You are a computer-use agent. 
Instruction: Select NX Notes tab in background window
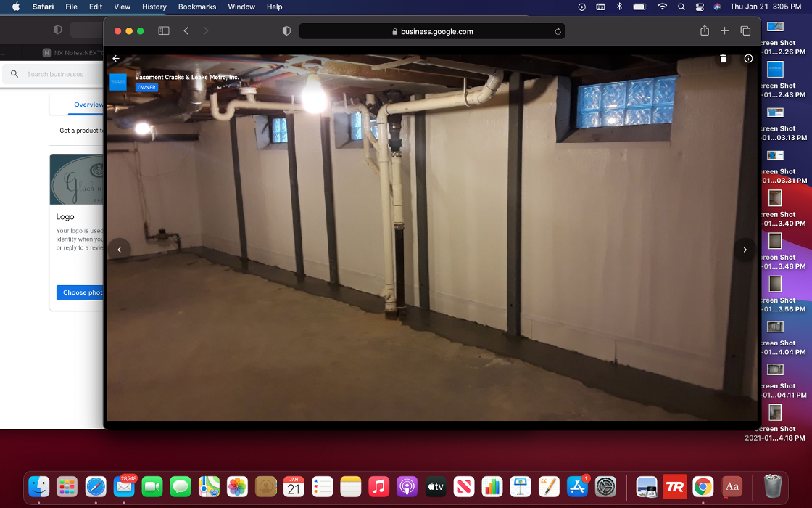(72, 52)
